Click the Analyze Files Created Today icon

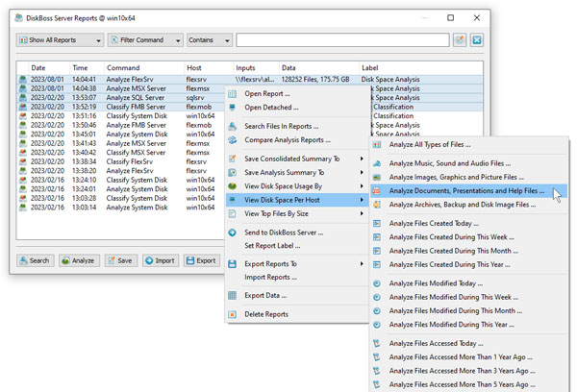click(x=377, y=224)
